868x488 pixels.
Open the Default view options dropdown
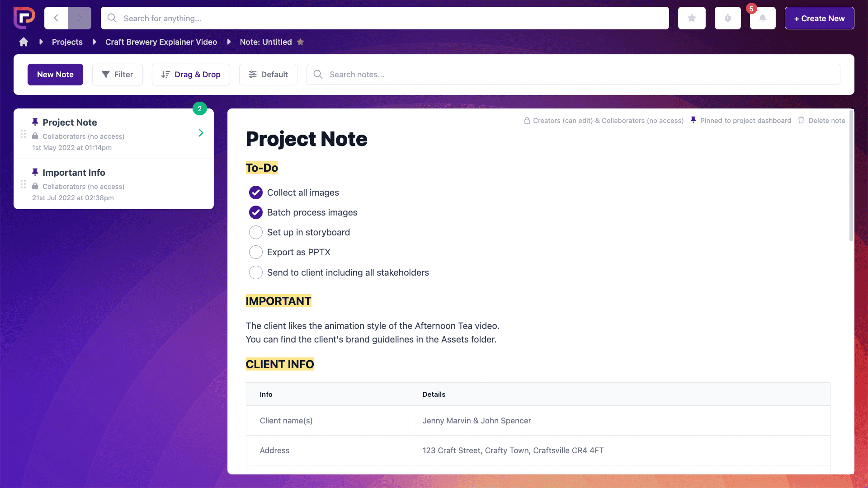(x=268, y=75)
